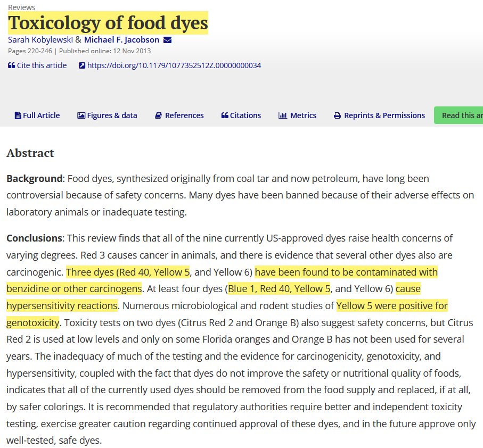The image size is (483, 448).
Task: View the Citations tab
Action: 241,115
